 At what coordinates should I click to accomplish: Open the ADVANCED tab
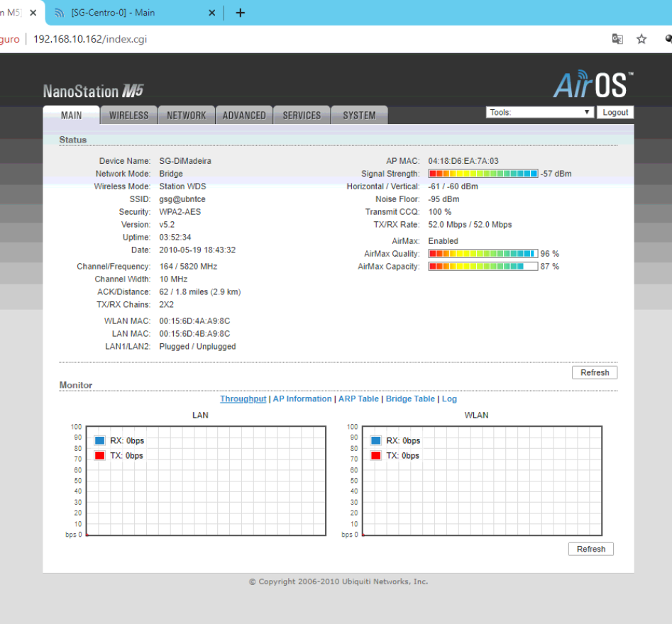244,115
